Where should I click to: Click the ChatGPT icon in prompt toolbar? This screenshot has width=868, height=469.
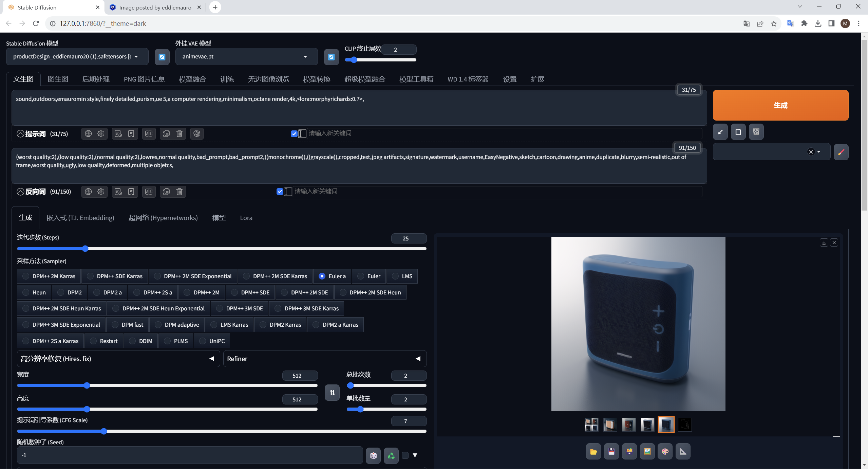[197, 133]
